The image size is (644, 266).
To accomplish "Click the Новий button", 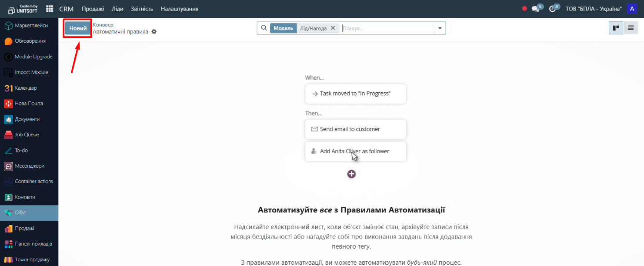I will 78,28.
